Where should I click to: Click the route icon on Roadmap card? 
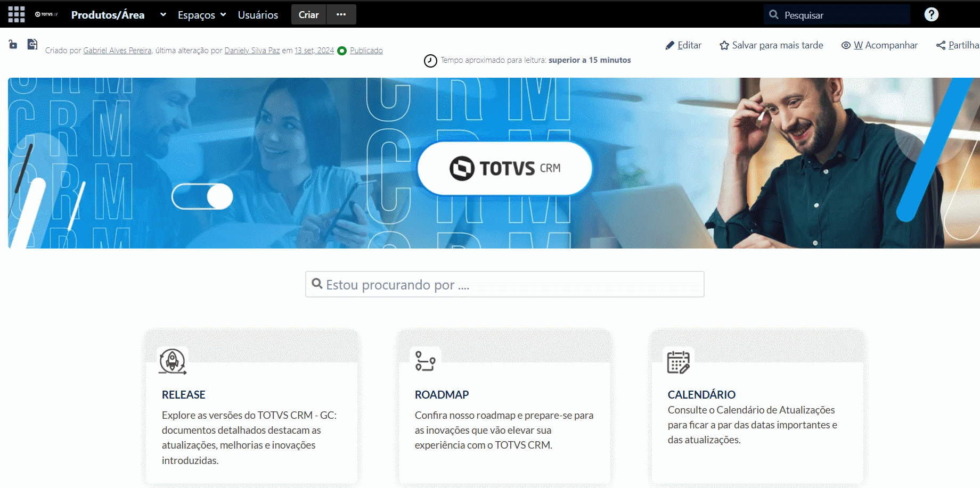tap(426, 361)
